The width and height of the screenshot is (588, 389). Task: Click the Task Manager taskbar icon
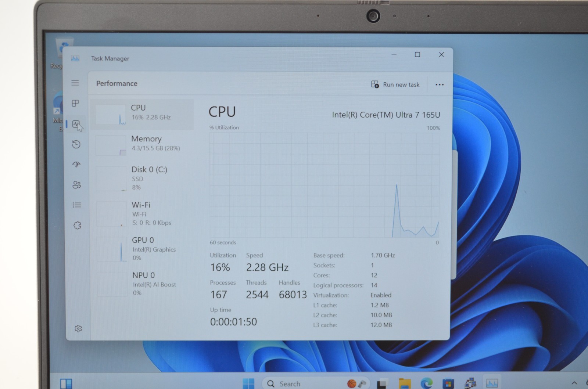point(492,383)
